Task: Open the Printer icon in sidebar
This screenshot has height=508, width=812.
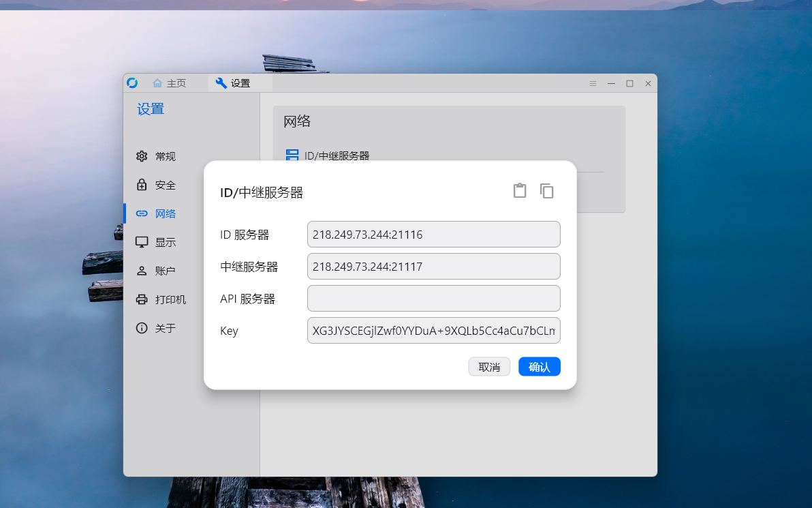Action: coord(142,299)
